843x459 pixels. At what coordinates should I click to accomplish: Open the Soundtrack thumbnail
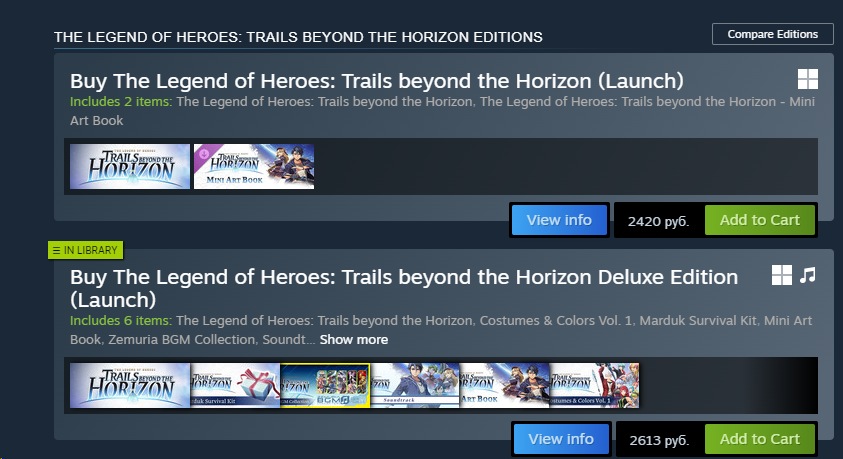pyautogui.click(x=415, y=385)
